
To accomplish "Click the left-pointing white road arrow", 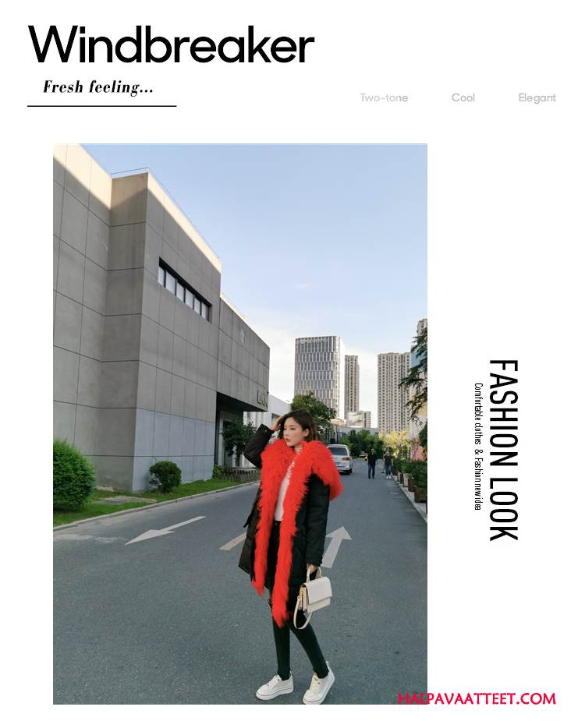I will tap(165, 530).
